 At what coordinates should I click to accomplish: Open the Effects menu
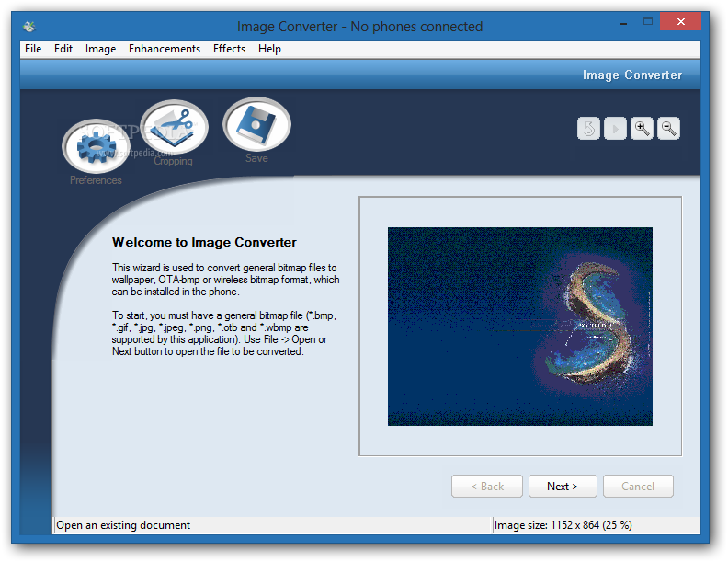pyautogui.click(x=229, y=49)
